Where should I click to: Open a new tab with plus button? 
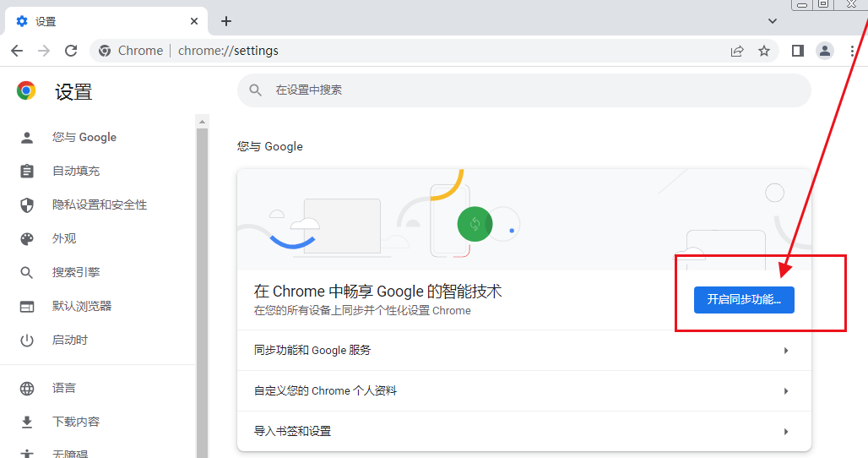(x=225, y=21)
